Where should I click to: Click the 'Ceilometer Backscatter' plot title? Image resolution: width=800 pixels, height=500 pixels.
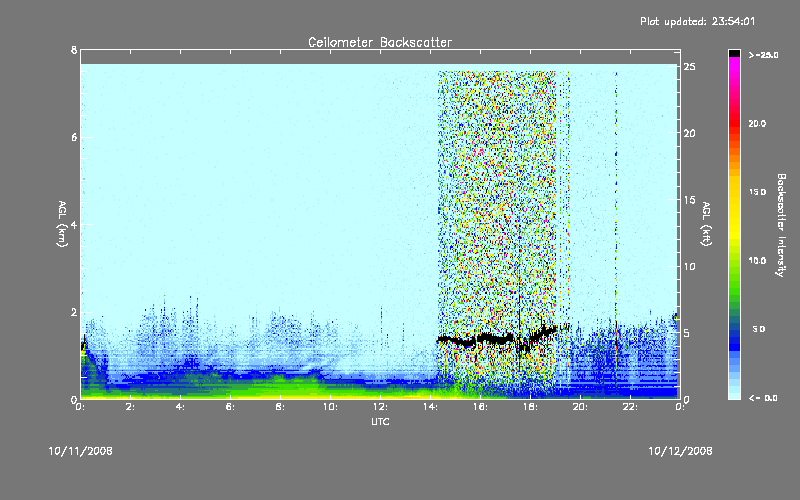380,42
